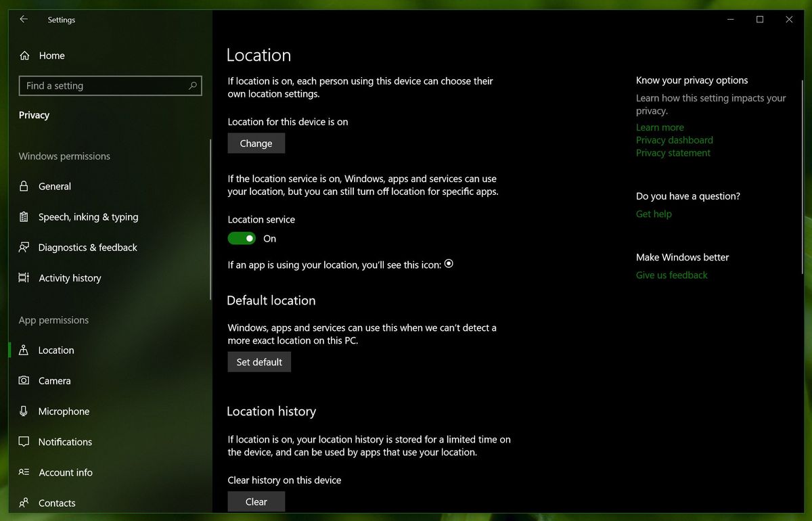Image resolution: width=812 pixels, height=521 pixels.
Task: Toggle the Location service off
Action: tap(242, 238)
